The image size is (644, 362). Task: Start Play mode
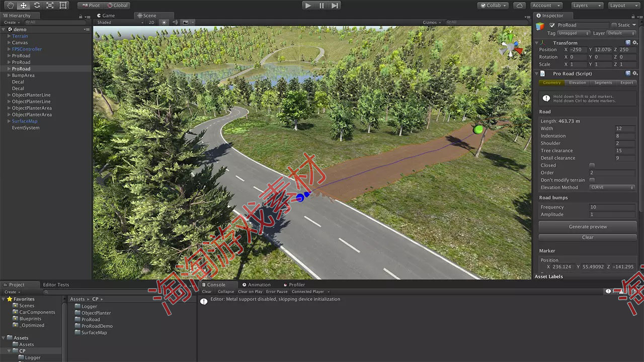tap(308, 5)
